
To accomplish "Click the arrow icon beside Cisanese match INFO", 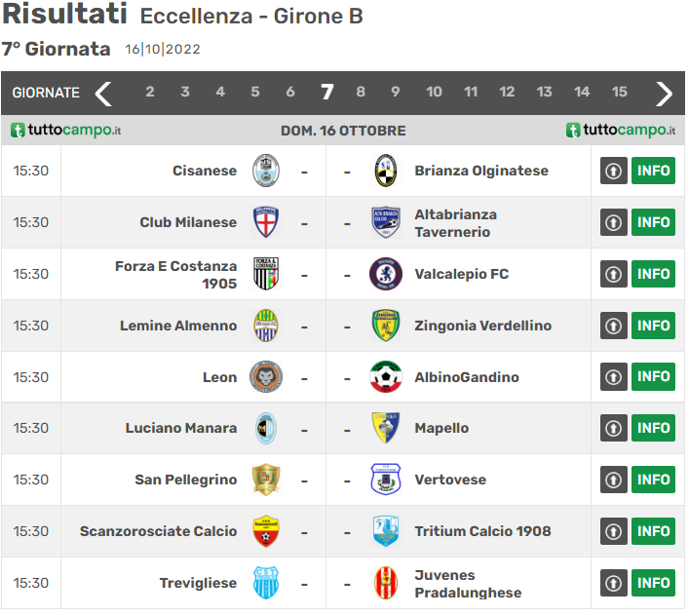I will coord(613,171).
